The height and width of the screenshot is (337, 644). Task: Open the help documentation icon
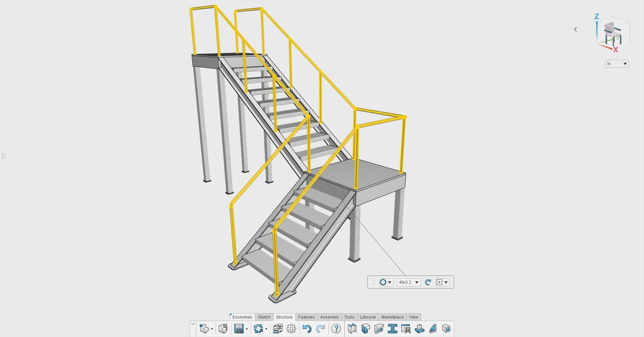coord(336,329)
